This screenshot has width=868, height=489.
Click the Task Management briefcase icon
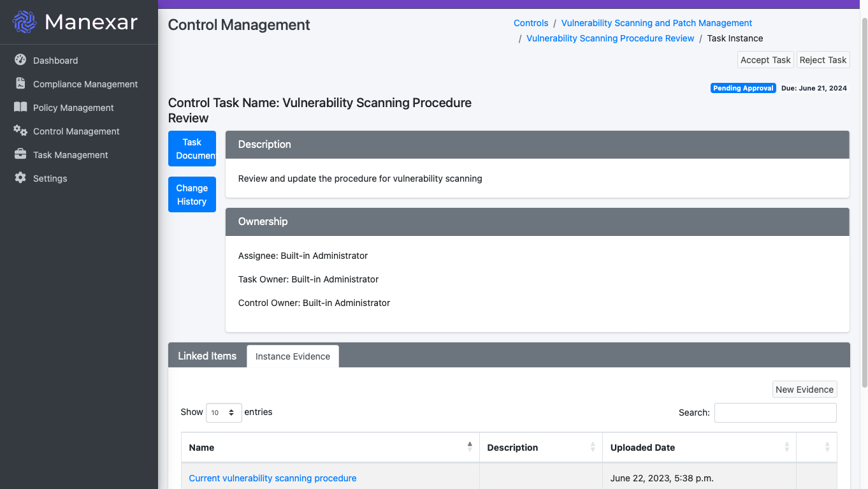[20, 154]
